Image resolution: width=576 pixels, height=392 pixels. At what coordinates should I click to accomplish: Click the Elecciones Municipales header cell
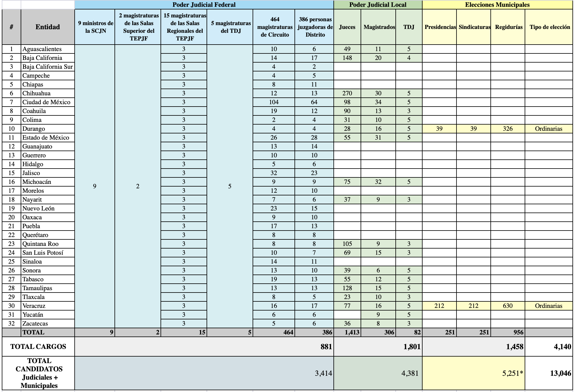[x=497, y=5]
